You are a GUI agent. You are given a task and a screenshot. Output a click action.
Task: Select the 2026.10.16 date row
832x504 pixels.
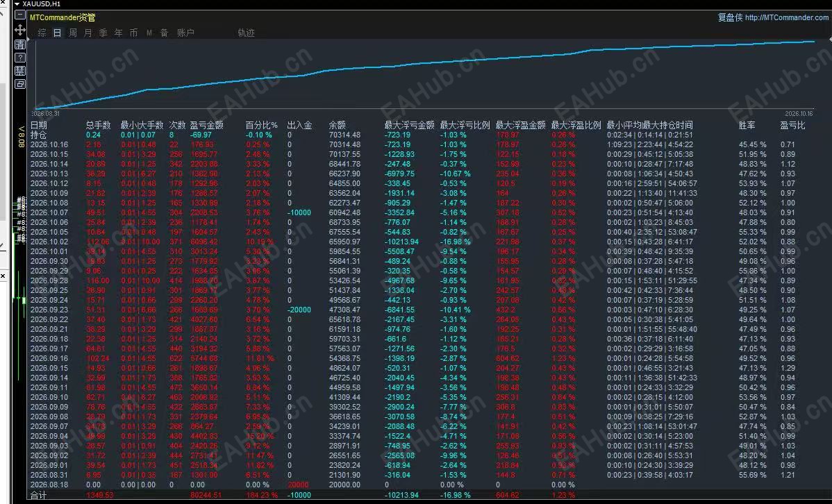click(49, 144)
